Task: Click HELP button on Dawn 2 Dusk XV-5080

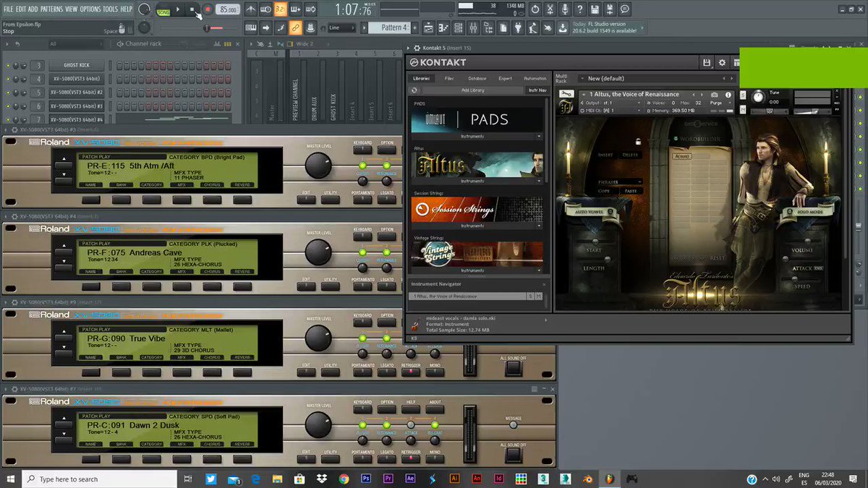Action: [411, 410]
